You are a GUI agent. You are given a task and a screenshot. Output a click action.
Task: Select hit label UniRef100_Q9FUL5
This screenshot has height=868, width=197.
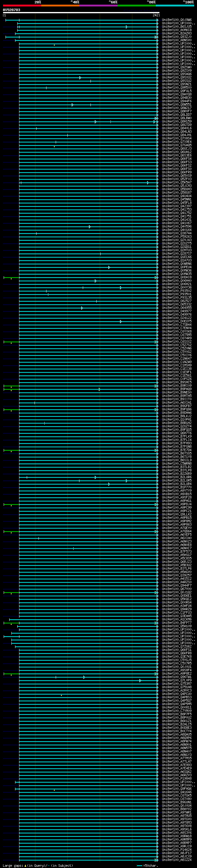(x=177, y=91)
